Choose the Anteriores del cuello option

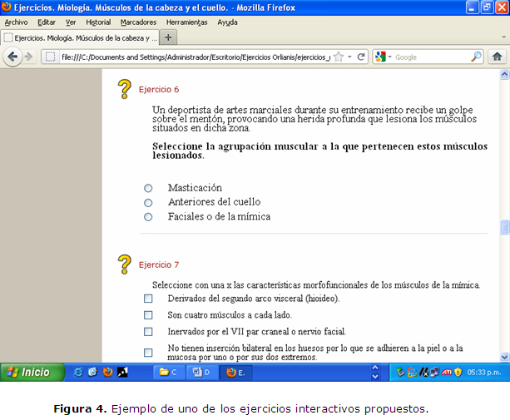coord(148,202)
